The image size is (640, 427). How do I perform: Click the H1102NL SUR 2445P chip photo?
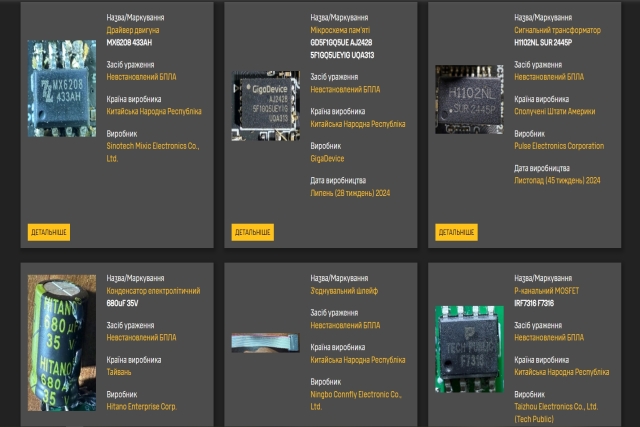(469, 99)
